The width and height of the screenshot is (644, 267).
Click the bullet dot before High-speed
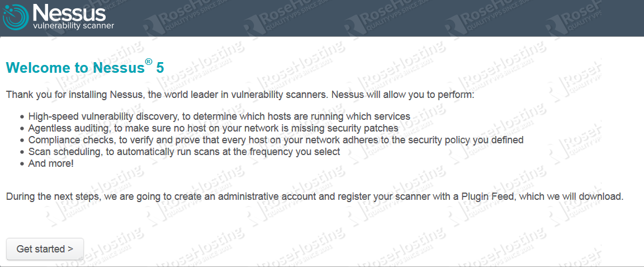[22, 116]
